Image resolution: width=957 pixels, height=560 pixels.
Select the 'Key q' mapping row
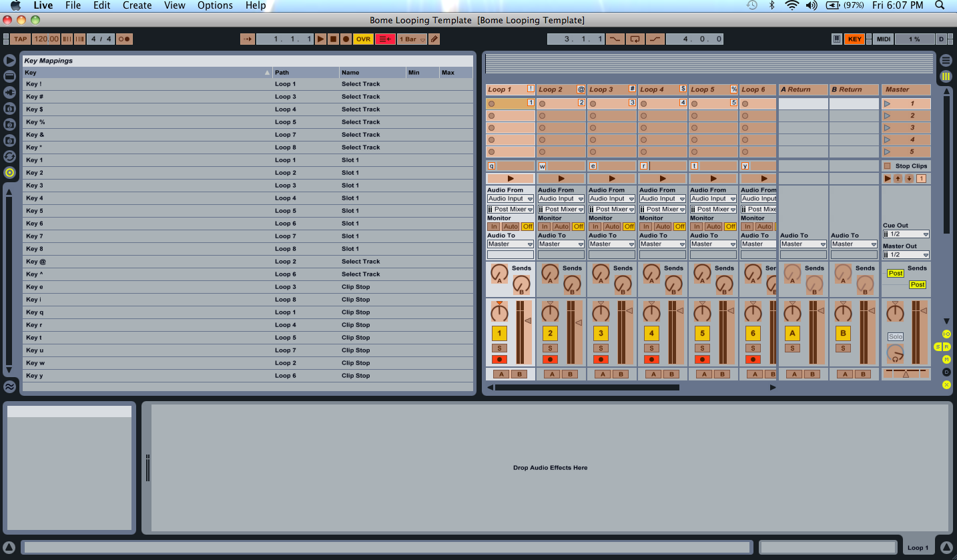(x=248, y=312)
